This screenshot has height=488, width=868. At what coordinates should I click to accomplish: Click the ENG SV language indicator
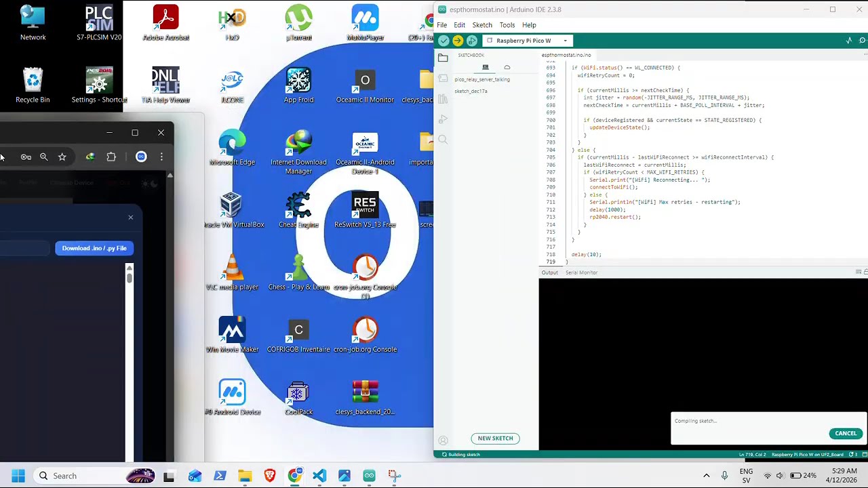point(746,476)
